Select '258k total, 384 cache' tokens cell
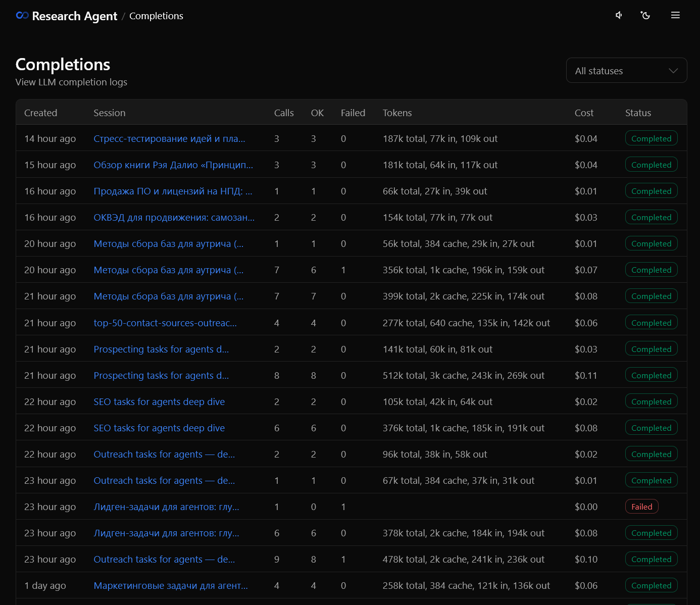The width and height of the screenshot is (700, 605). [466, 586]
